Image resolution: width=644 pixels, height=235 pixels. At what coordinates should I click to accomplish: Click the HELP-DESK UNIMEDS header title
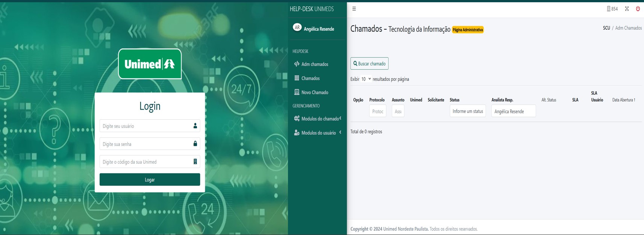click(312, 9)
